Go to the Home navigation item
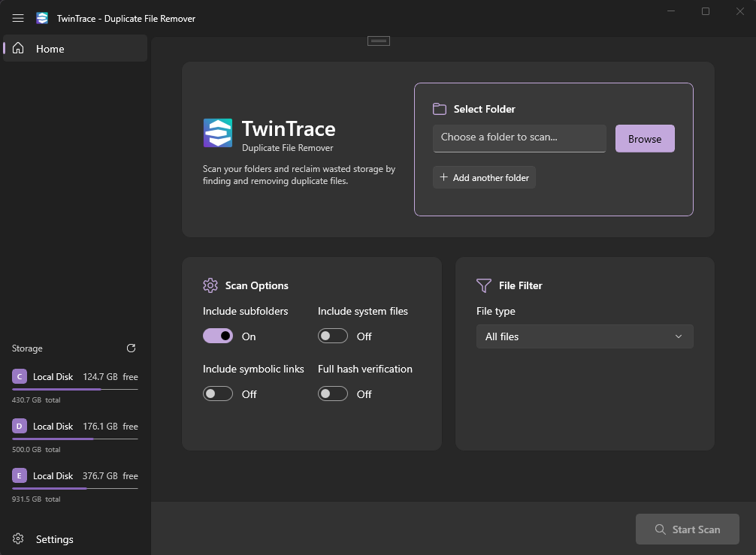 click(75, 48)
